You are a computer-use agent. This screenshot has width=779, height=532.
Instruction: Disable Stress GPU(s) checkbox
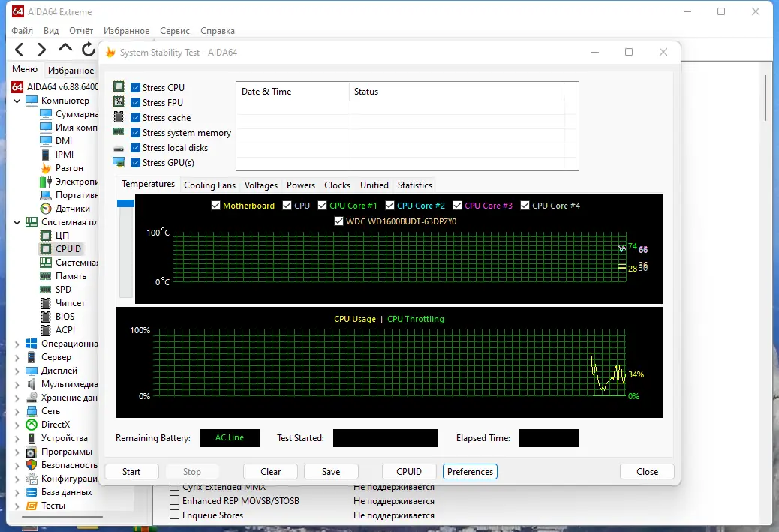(135, 162)
